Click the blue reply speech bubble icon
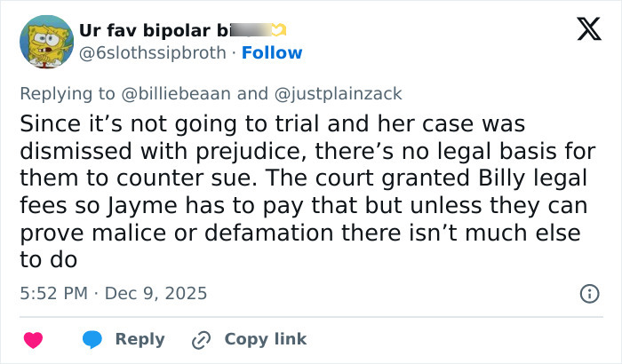Screen dimensions: 622x364 92,339
